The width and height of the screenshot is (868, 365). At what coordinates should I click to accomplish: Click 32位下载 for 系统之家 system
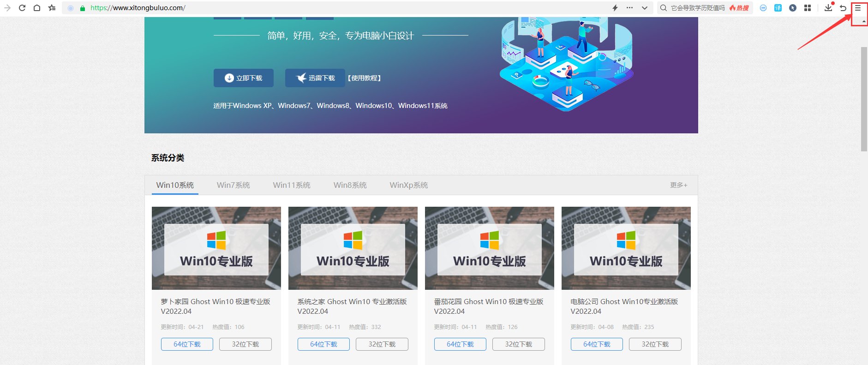click(x=382, y=344)
